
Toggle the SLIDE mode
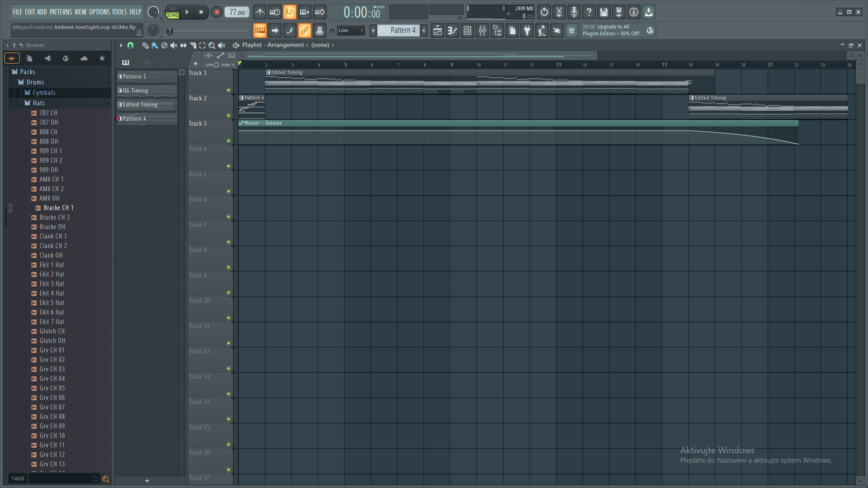pyautogui.click(x=227, y=65)
